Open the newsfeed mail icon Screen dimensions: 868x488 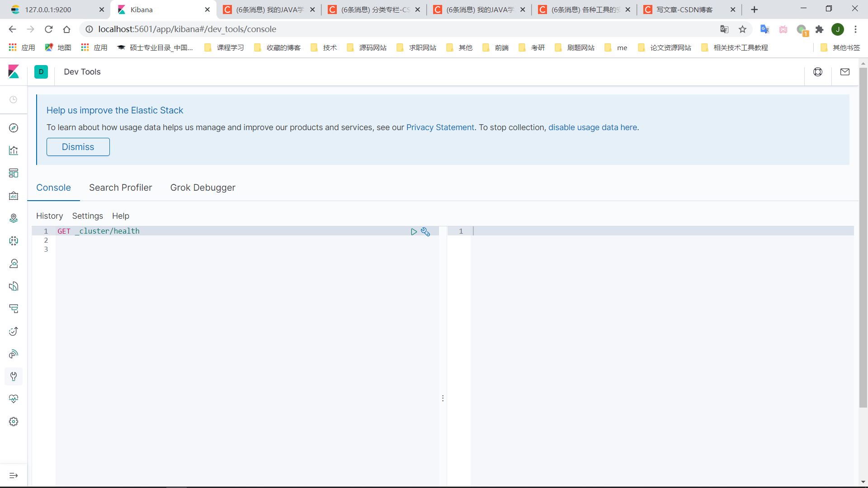click(x=845, y=72)
